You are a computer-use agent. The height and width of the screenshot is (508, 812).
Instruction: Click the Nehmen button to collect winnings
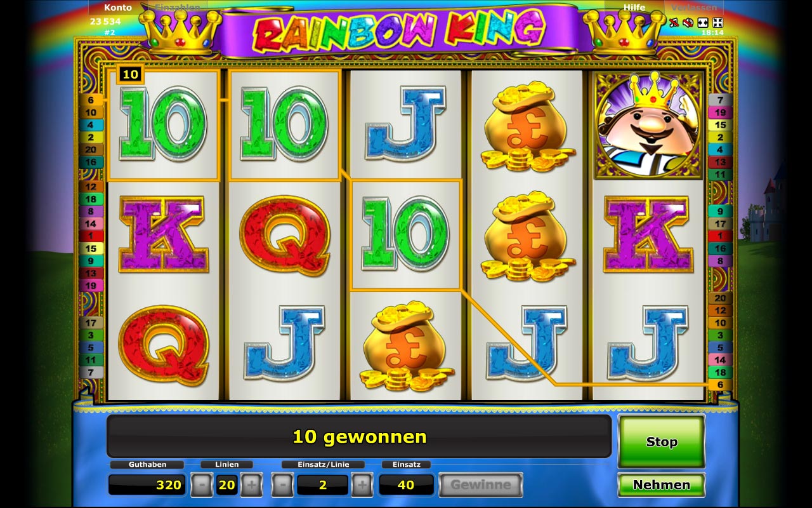pyautogui.click(x=662, y=485)
